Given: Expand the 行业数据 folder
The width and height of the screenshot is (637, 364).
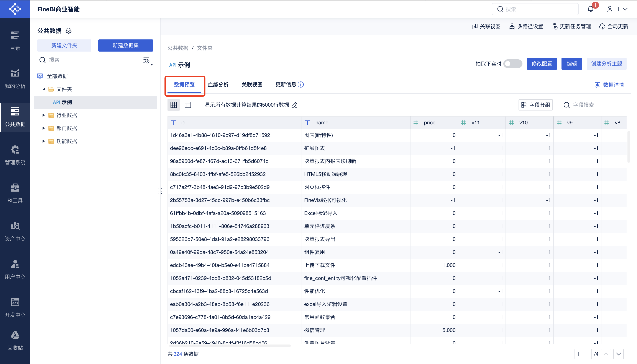Looking at the screenshot, I should click(44, 115).
